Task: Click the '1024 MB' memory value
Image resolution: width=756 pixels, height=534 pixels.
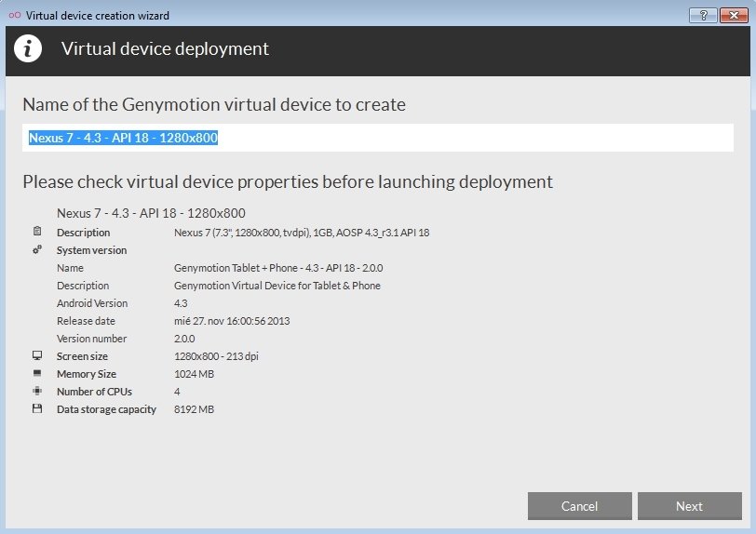Action: [x=194, y=374]
